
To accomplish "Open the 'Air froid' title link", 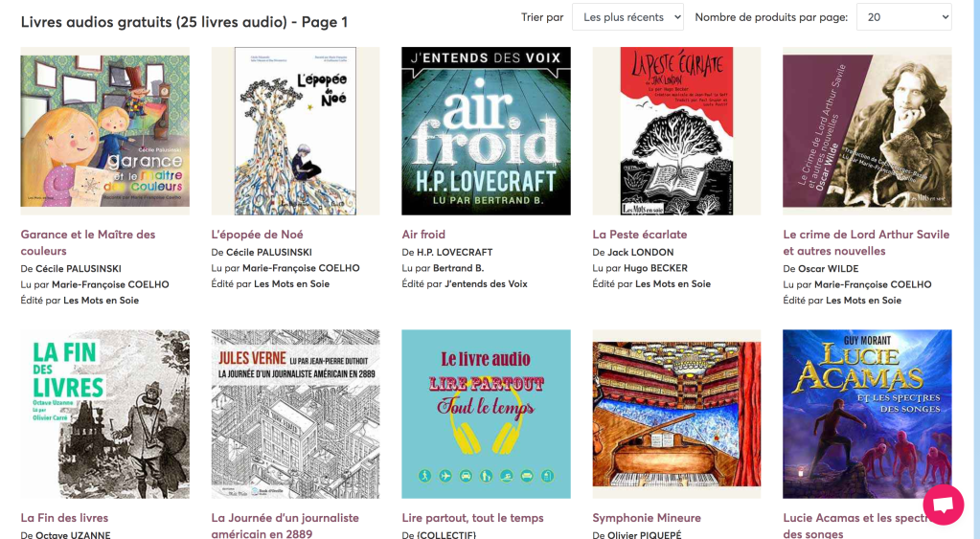I will point(423,235).
